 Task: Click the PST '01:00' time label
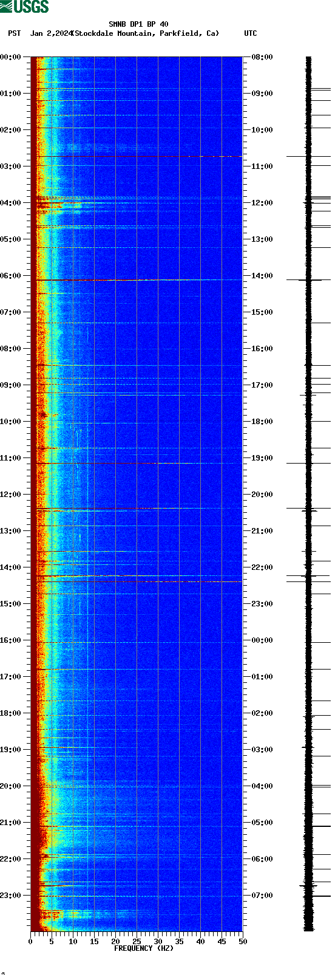click(11, 94)
